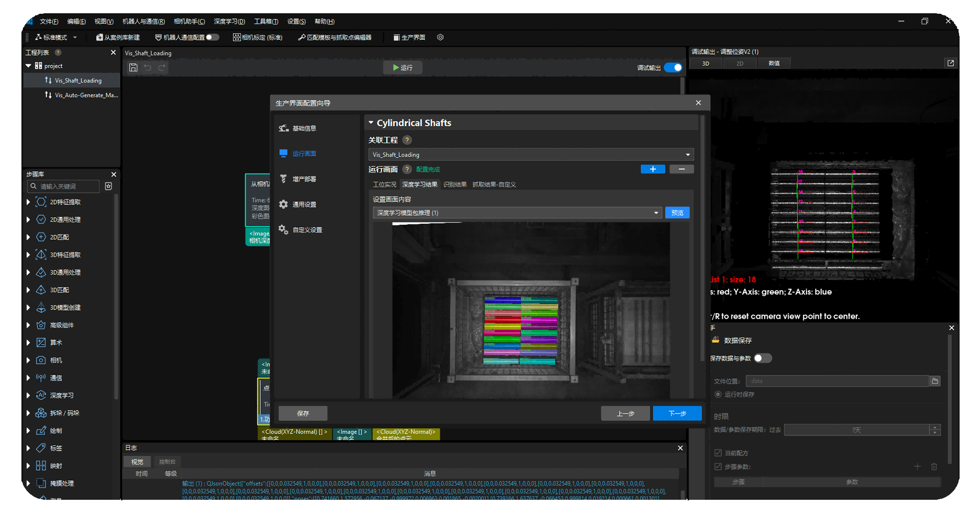Expand the 深度学习 category arrow
Viewport: 980px width, 511px height.
[x=28, y=396]
